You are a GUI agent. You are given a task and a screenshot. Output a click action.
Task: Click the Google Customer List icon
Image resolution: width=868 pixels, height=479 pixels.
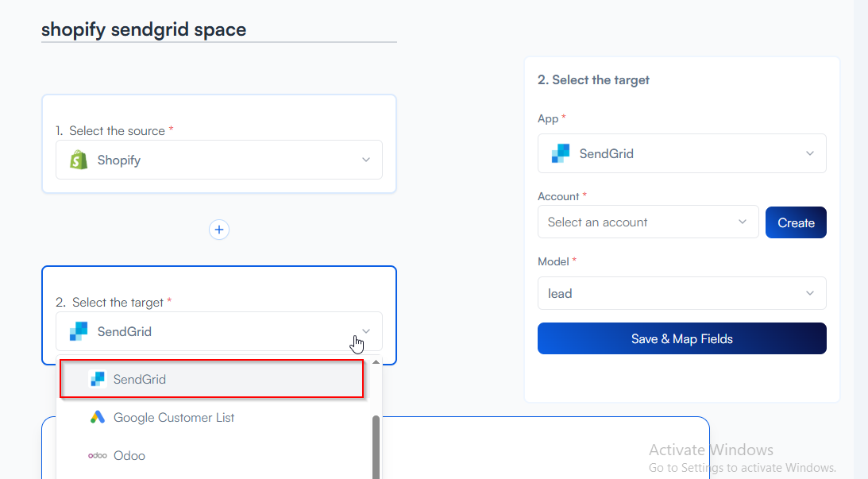tap(97, 417)
